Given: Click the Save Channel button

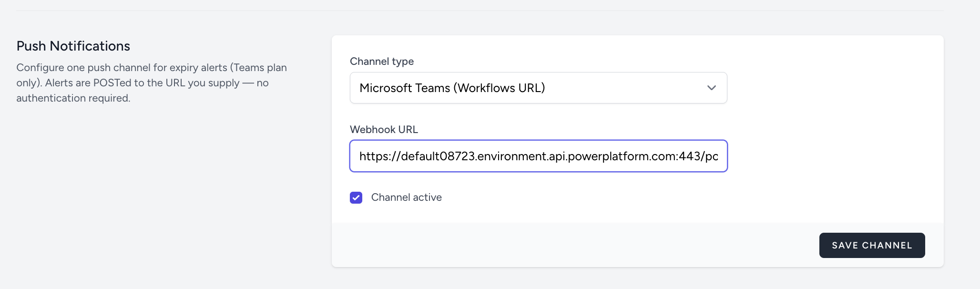Looking at the screenshot, I should point(872,245).
